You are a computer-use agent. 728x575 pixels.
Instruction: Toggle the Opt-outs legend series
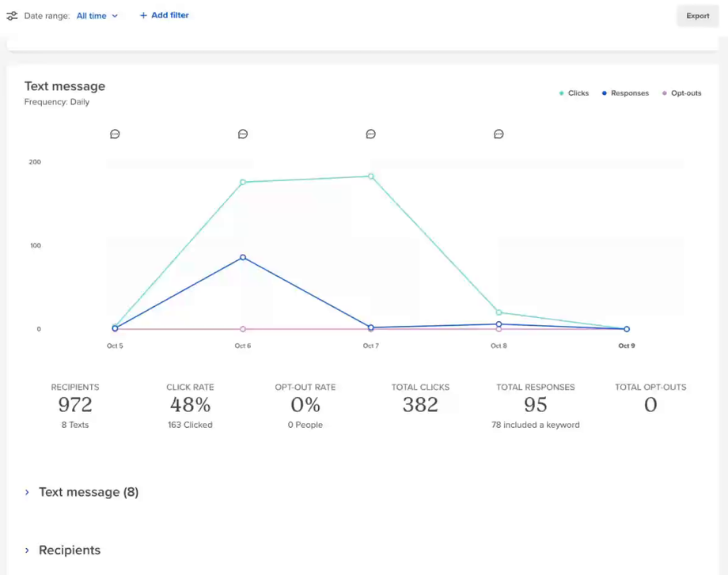pyautogui.click(x=681, y=93)
